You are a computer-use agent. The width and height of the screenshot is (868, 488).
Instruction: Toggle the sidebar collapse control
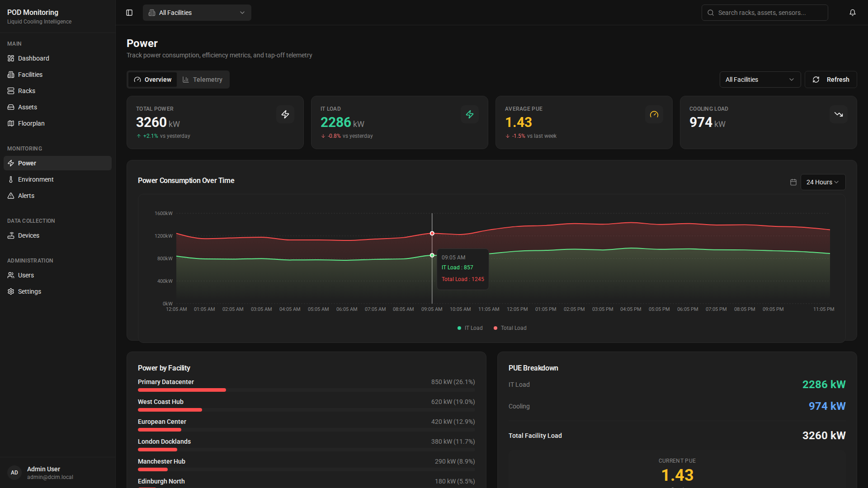(129, 13)
